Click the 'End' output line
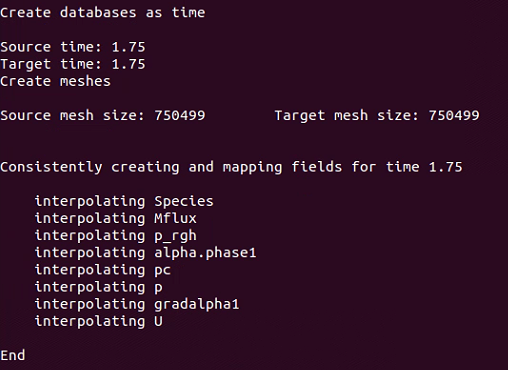The image size is (508, 370). coord(13,355)
